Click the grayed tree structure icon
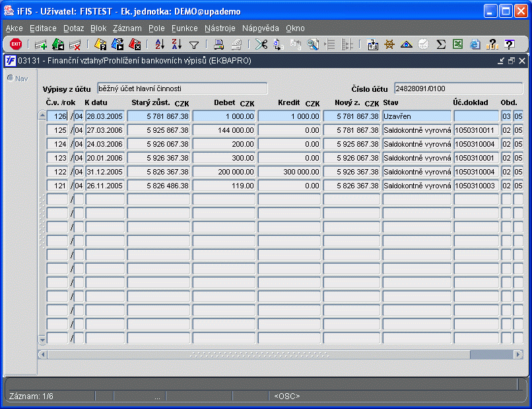The width and height of the screenshot is (532, 409). point(347,44)
